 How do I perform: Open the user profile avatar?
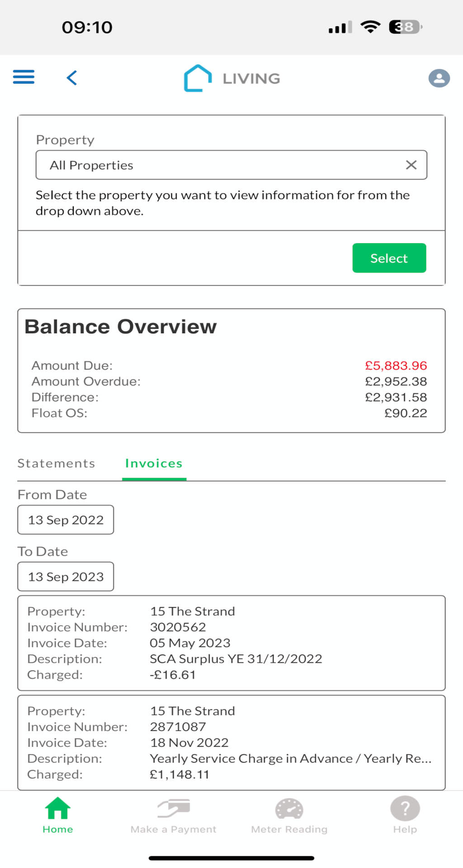pos(439,78)
